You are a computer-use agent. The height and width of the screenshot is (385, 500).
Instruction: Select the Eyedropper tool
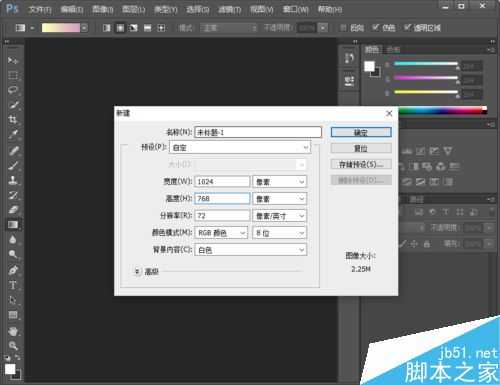(x=13, y=135)
